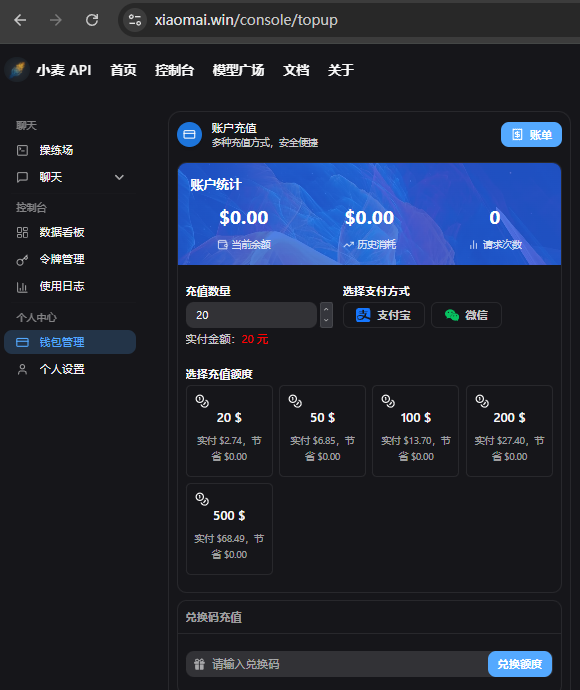Click the 数据看板 grid icon

pos(22,232)
